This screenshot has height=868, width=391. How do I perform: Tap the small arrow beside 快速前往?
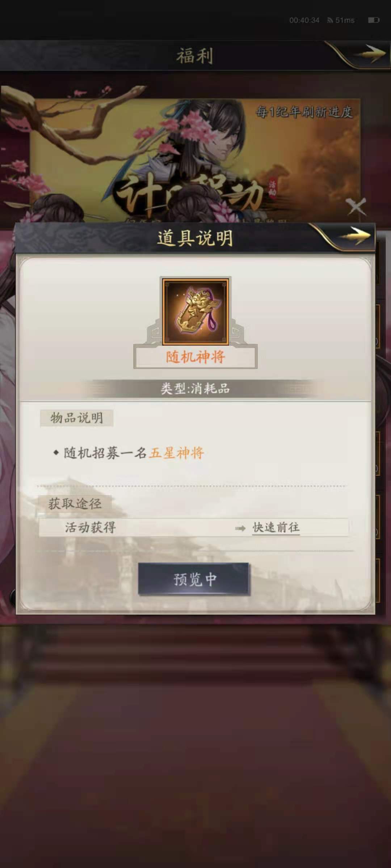pyautogui.click(x=240, y=528)
